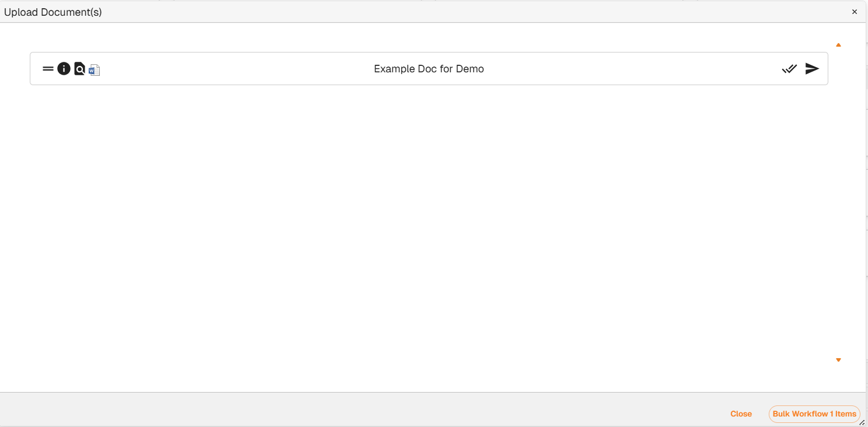Viewport: 868px width, 427px height.
Task: Click the double checkmark approve icon
Action: (789, 69)
